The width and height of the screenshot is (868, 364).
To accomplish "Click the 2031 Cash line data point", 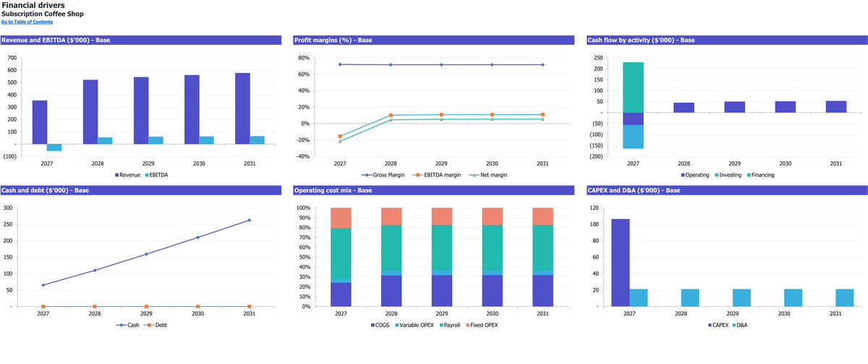I will coord(250,220).
